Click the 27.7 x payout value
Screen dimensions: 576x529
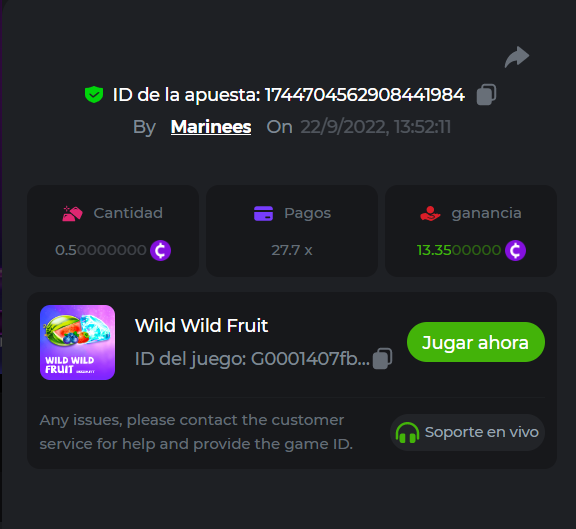pyautogui.click(x=292, y=251)
